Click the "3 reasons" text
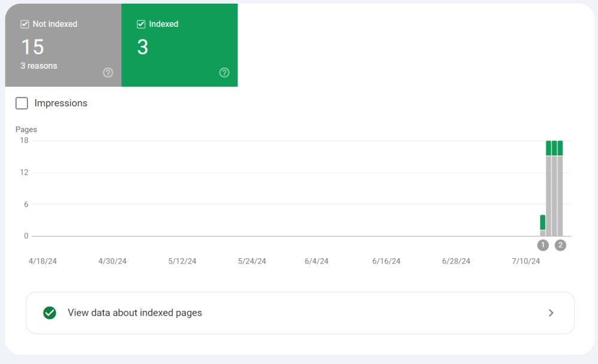 click(x=39, y=66)
